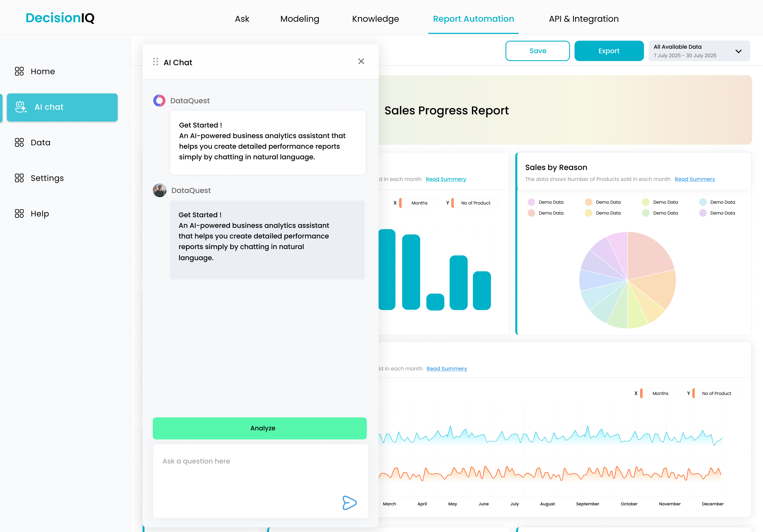The image size is (763, 532).
Task: Click the Export button
Action: [609, 51]
